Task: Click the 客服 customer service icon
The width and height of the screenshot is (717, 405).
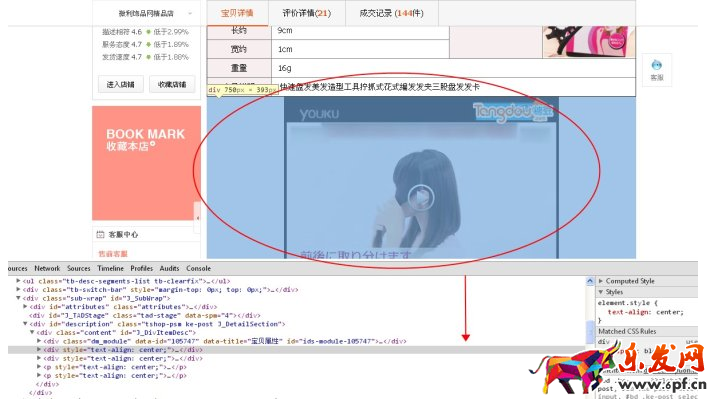Action: [x=656, y=66]
